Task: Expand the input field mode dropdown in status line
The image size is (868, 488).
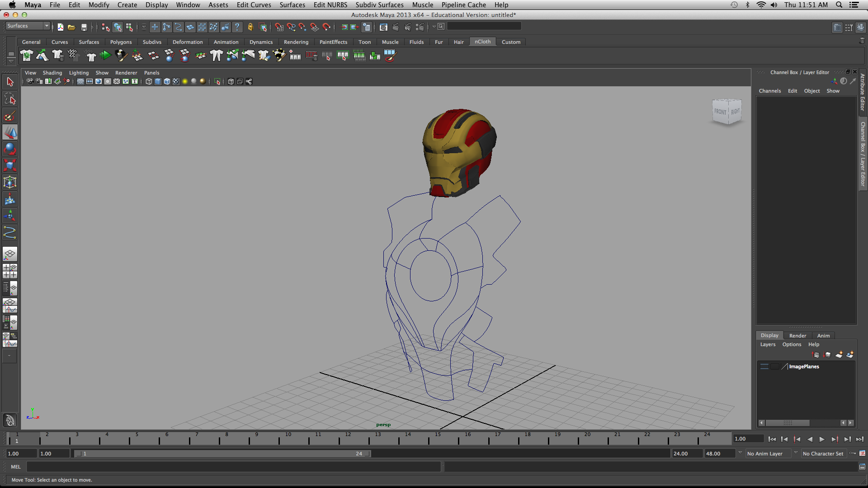Action: click(434, 27)
